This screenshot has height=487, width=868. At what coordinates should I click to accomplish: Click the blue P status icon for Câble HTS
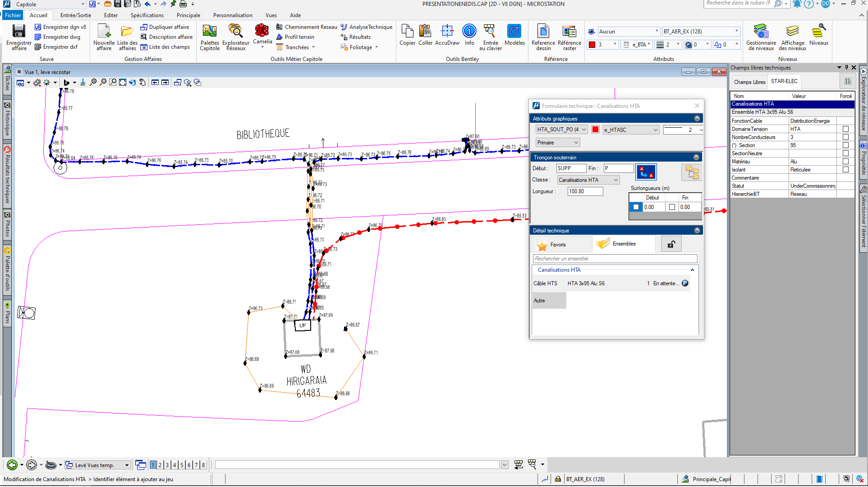[685, 283]
